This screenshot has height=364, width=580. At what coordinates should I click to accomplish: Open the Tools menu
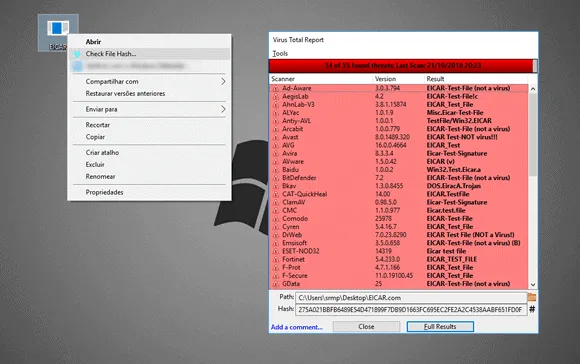coord(280,53)
